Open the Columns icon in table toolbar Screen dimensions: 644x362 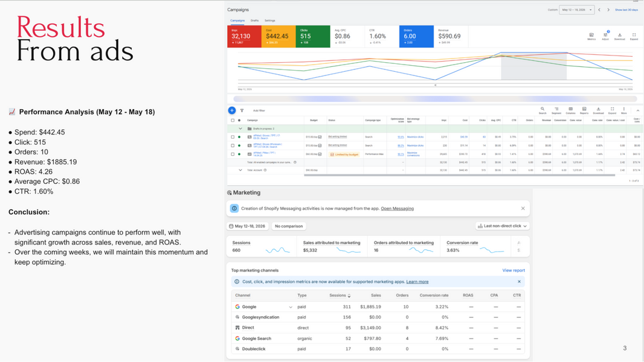[x=570, y=109]
